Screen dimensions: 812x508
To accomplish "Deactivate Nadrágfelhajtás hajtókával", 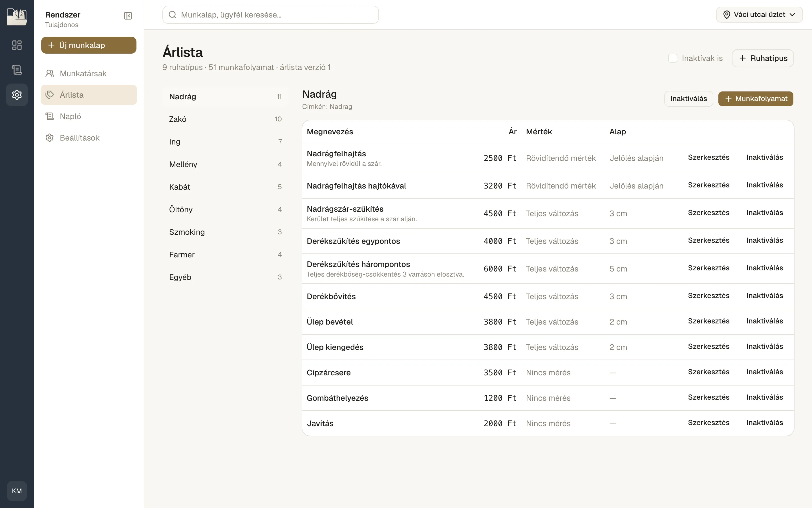I will coord(764,185).
